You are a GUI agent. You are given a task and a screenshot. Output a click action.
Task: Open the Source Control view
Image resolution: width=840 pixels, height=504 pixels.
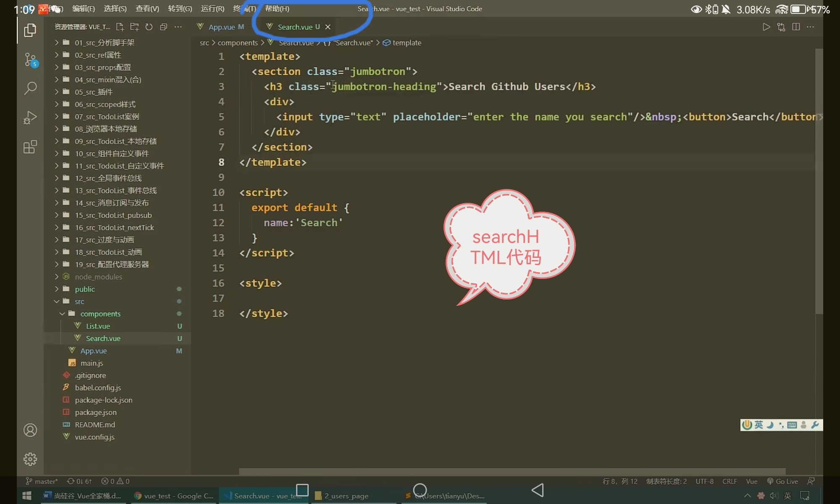pos(30,60)
